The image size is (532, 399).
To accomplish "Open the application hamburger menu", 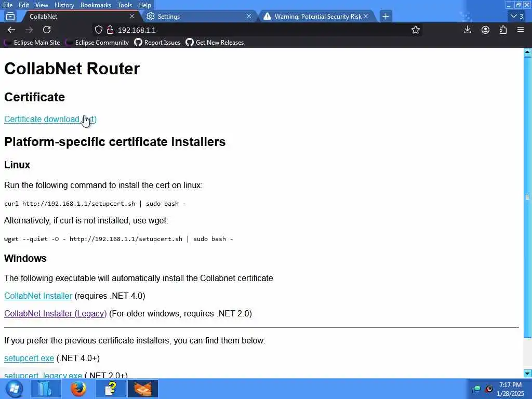I will click(521, 30).
